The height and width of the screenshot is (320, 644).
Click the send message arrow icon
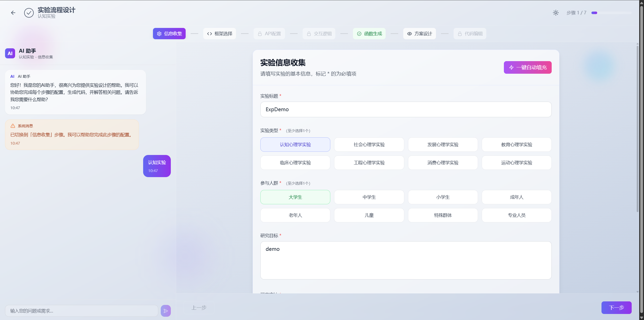point(166,311)
